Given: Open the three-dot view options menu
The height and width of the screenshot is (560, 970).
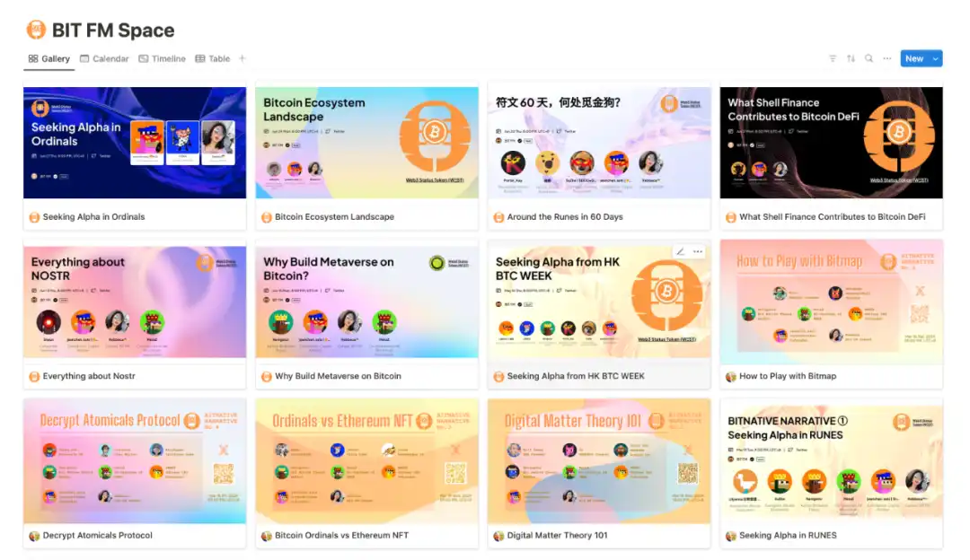Looking at the screenshot, I should 887,58.
